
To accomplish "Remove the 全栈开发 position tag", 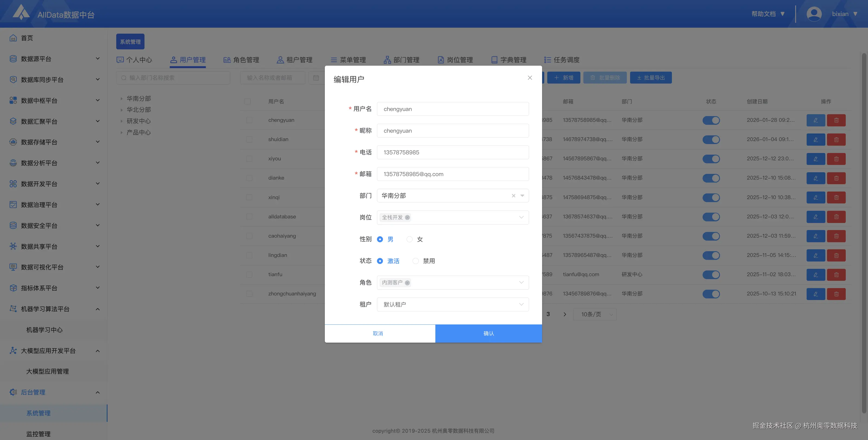I will [407, 218].
